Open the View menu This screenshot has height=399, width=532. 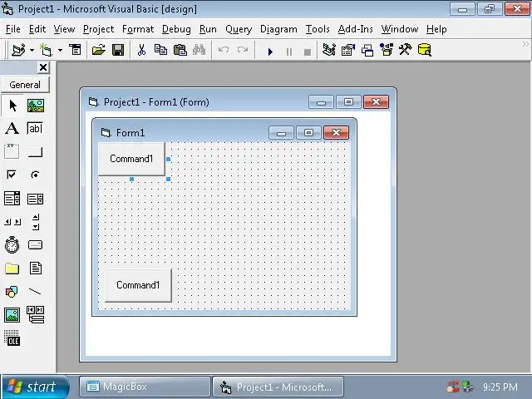(64, 29)
